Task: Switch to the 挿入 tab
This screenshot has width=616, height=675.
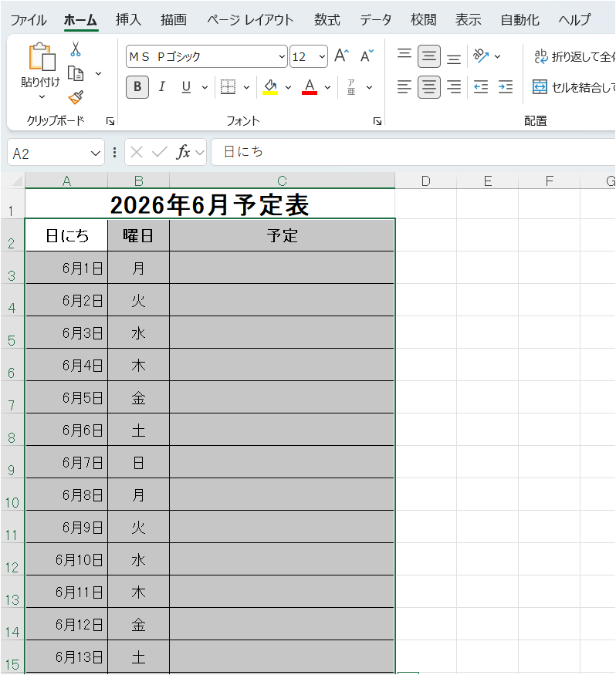Action: tap(128, 20)
